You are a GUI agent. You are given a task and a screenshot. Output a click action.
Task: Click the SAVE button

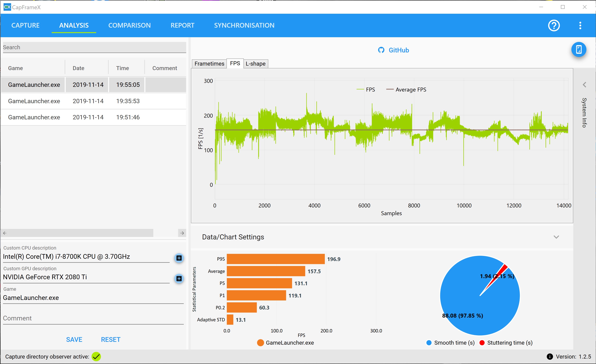pos(74,339)
